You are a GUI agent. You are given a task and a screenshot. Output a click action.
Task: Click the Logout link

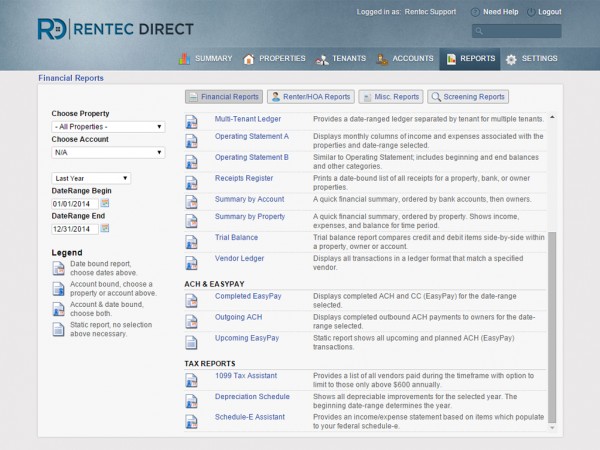tap(549, 12)
